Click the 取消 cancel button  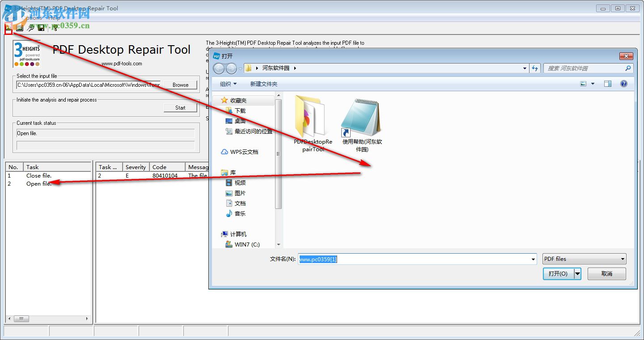606,274
